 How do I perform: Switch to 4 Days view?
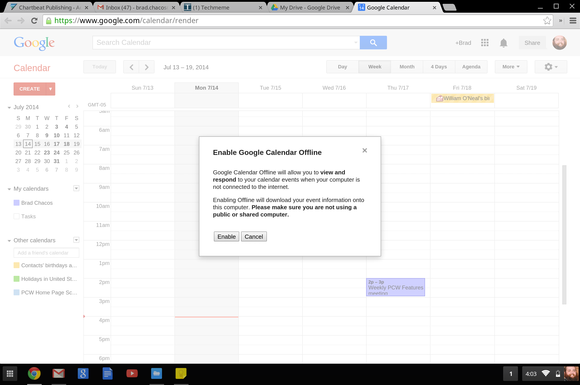tap(438, 67)
